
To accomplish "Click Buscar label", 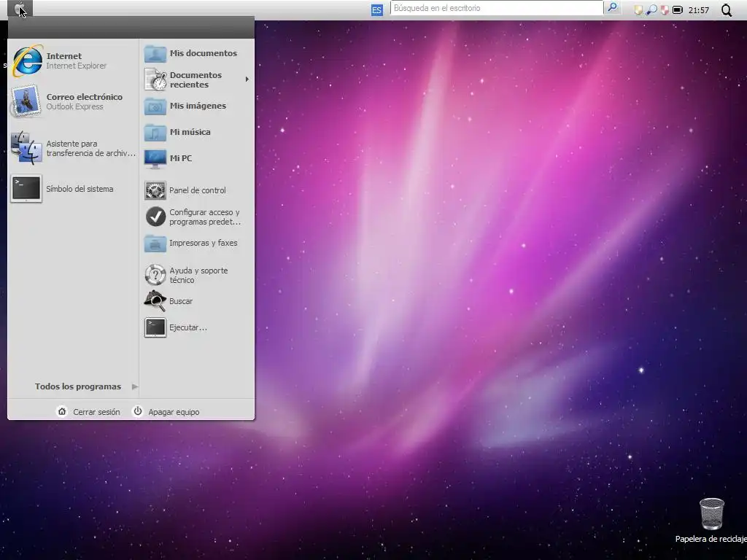I will click(181, 301).
